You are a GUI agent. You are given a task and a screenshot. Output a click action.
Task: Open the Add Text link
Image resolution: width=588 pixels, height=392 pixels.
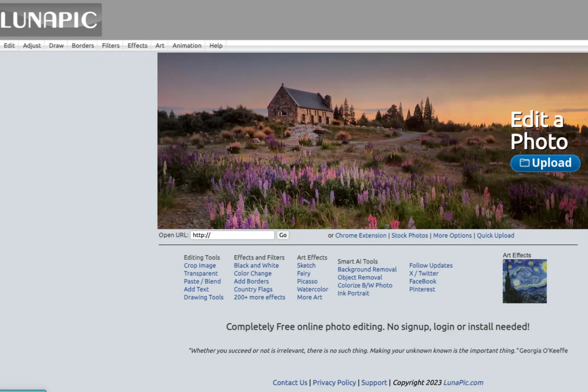tap(196, 289)
